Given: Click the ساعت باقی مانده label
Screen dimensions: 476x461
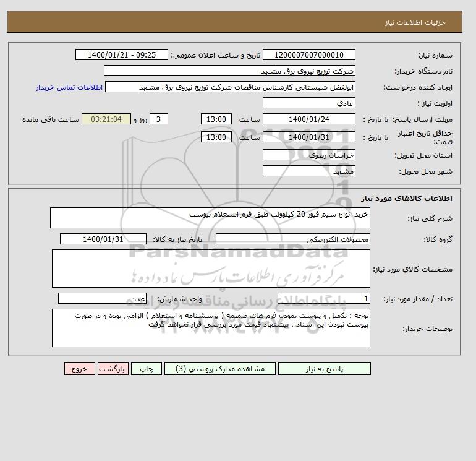Looking at the screenshot, I should [51, 119].
